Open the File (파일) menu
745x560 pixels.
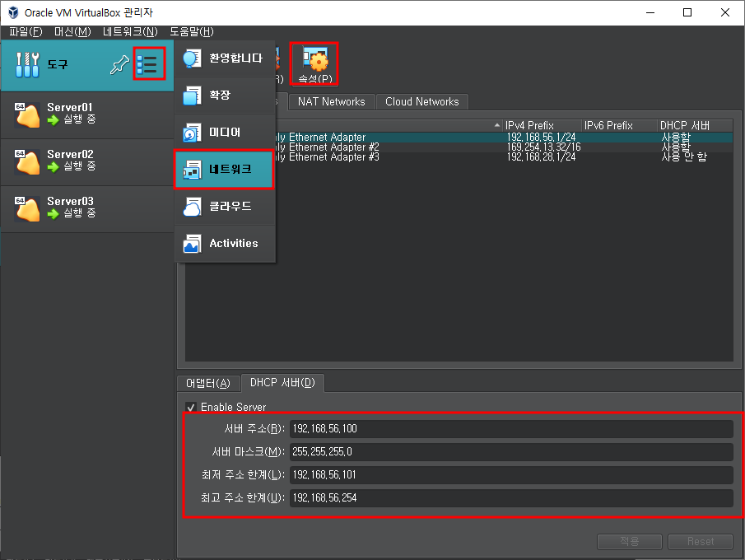click(x=26, y=32)
